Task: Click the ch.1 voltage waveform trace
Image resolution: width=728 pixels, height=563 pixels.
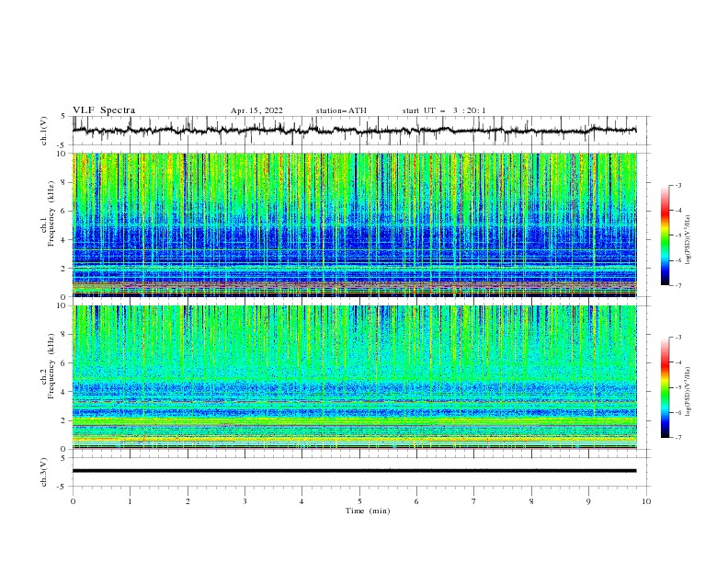Action: tap(354, 131)
